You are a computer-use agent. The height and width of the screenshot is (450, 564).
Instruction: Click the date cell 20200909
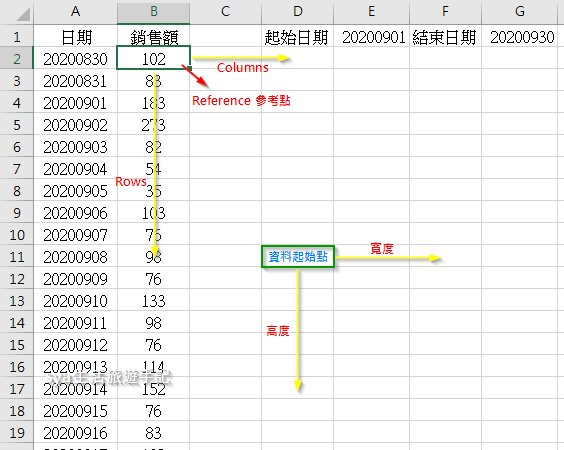[76, 279]
